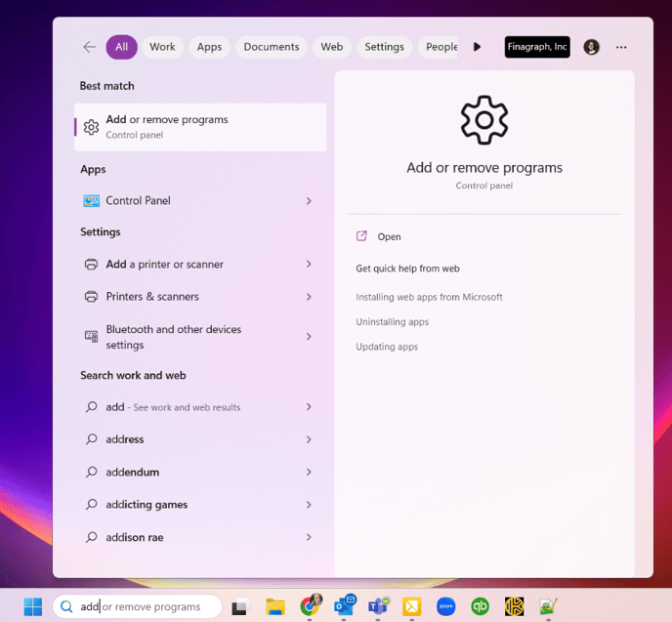Switch to the Work filter tab

162,47
